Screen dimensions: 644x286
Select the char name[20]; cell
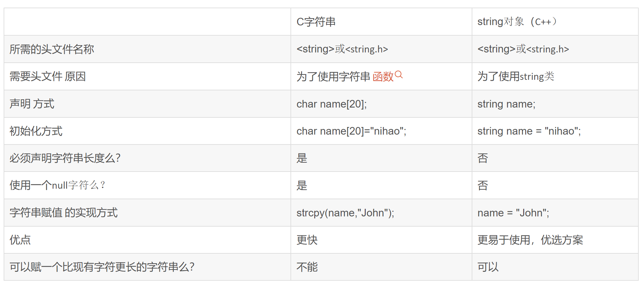(331, 104)
